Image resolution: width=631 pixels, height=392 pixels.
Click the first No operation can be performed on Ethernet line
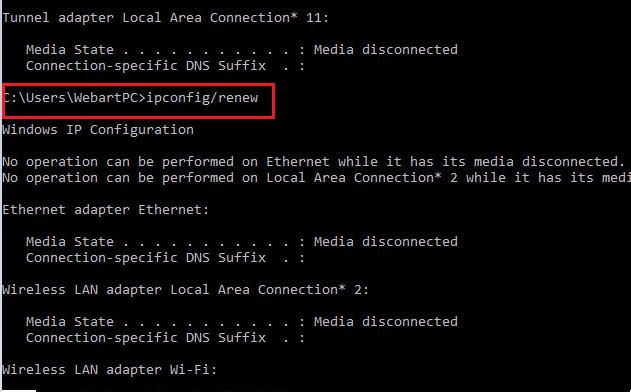click(313, 162)
